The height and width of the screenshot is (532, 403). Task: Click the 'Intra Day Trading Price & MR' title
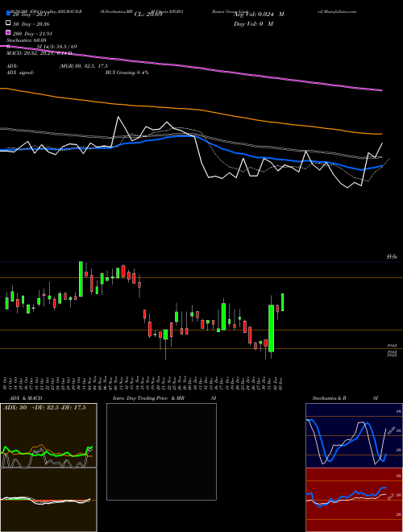(148, 398)
